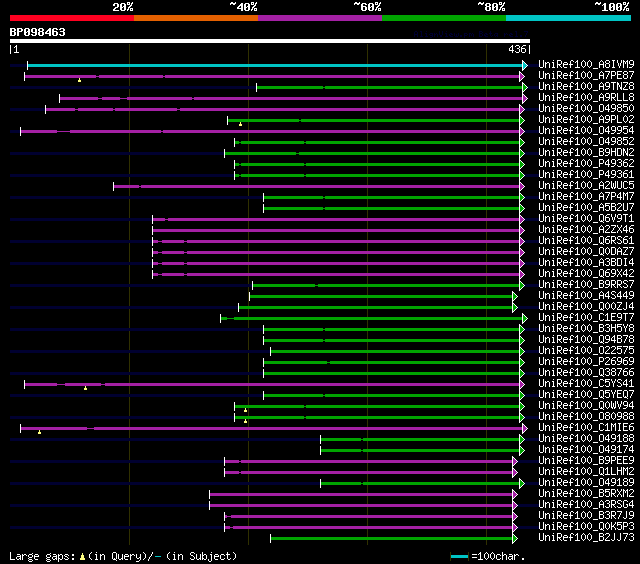The image size is (640, 564).
Task: Click the yellow gap marker on the C1MIE6 row
Action: click(39, 432)
